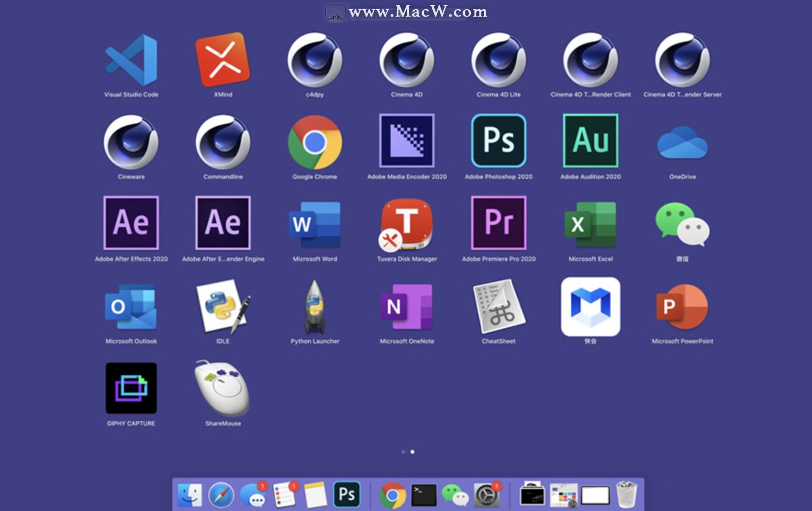The width and height of the screenshot is (812, 511).
Task: Launch Adobe Audition 2020
Action: (590, 141)
